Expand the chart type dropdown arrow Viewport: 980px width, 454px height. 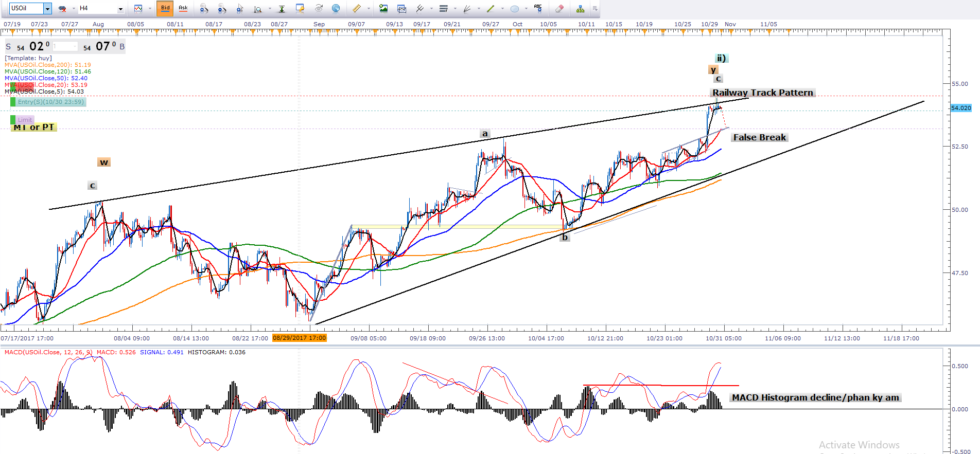pyautogui.click(x=150, y=9)
